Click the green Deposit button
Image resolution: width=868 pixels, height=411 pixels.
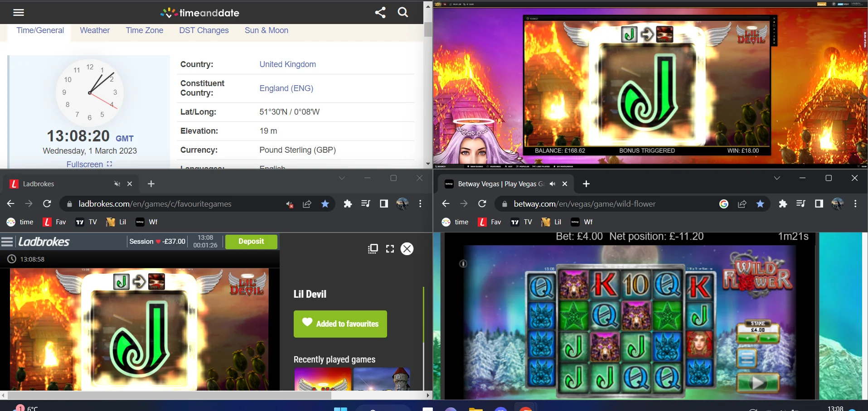(251, 242)
